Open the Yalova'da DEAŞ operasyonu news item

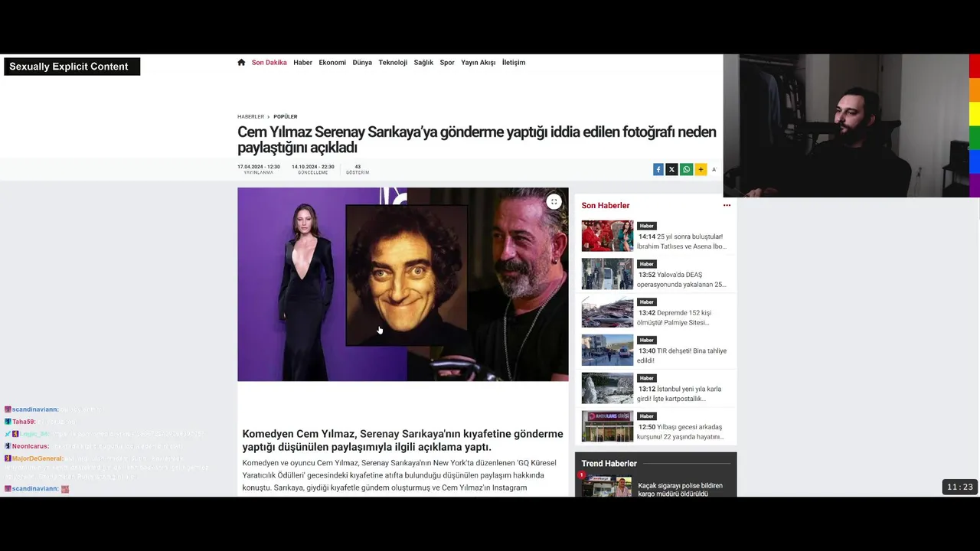click(681, 279)
